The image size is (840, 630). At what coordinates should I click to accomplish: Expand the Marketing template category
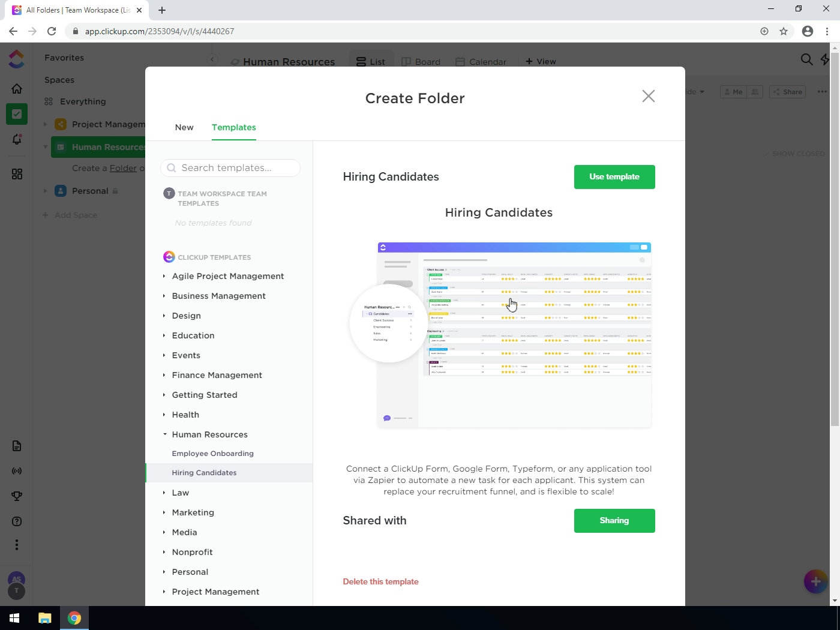pyautogui.click(x=193, y=512)
